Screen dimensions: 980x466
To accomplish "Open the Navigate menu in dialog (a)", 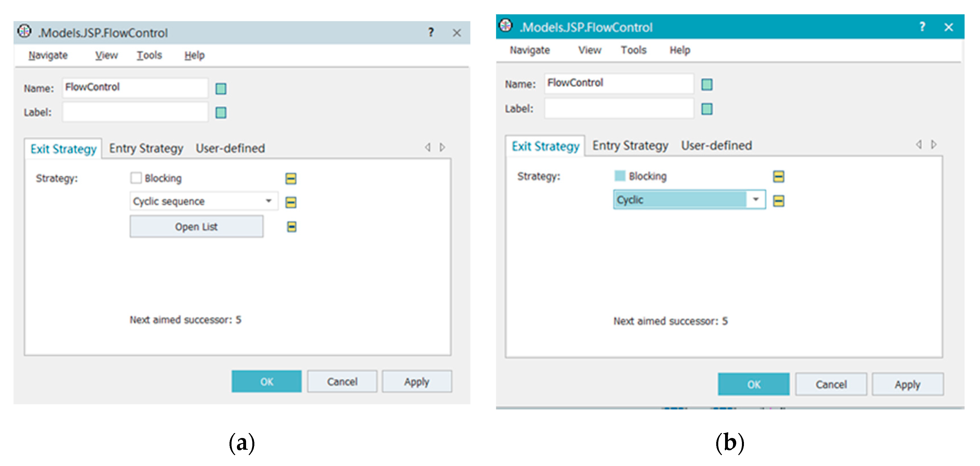I will (48, 56).
